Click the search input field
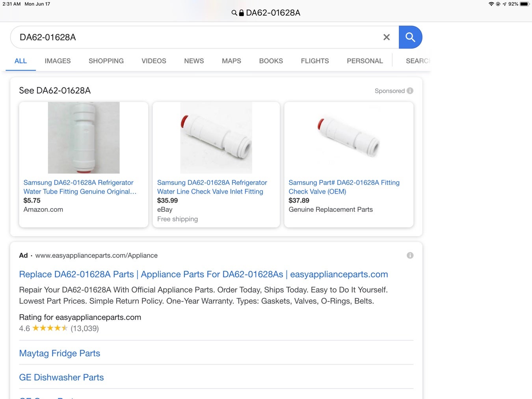This screenshot has height=399, width=532. pos(197,37)
